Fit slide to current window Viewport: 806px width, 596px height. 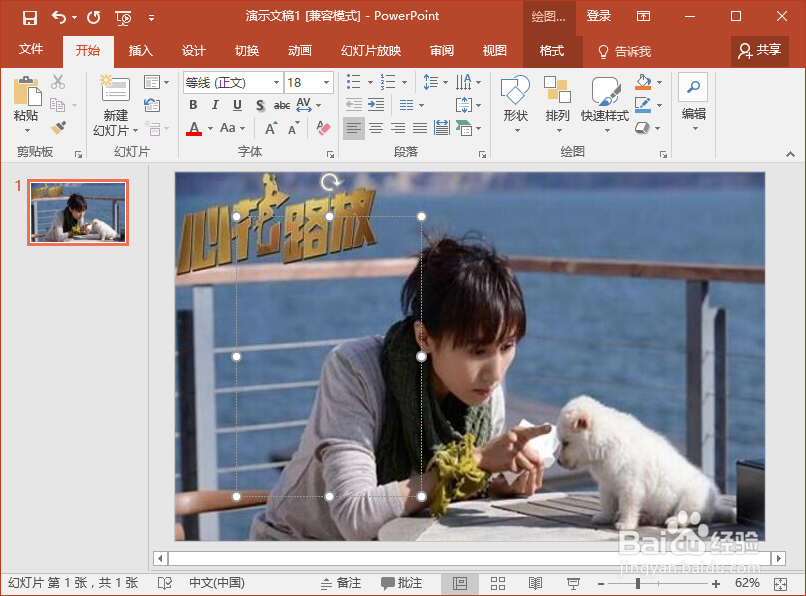pos(780,584)
